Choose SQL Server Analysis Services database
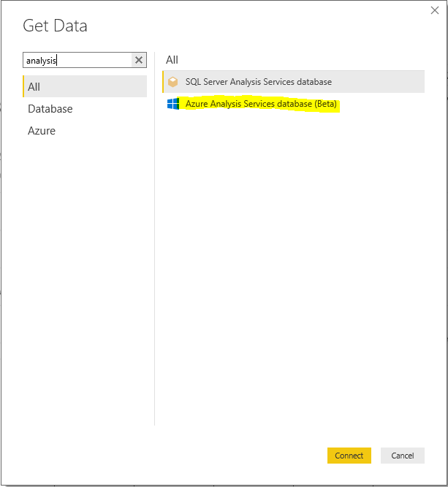The height and width of the screenshot is (487, 448). (x=293, y=82)
